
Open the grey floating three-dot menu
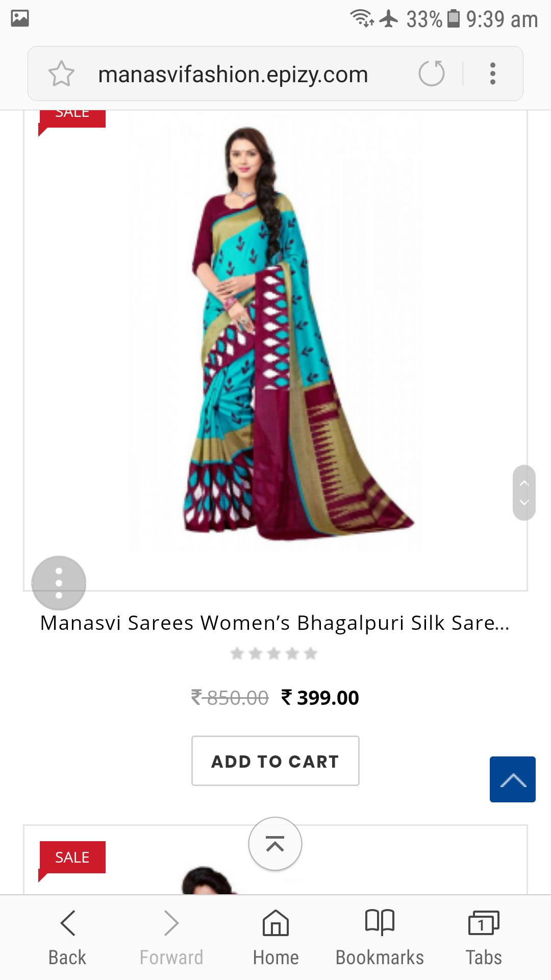[59, 583]
